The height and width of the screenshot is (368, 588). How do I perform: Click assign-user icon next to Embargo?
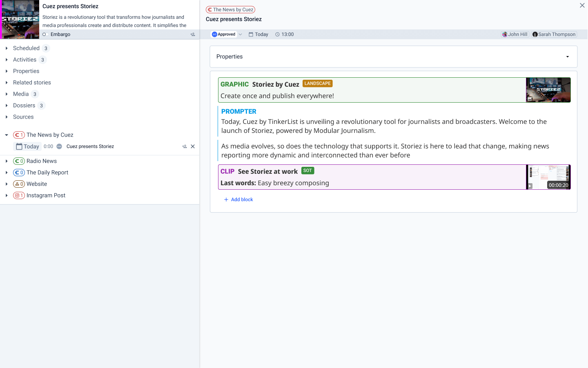[193, 34]
